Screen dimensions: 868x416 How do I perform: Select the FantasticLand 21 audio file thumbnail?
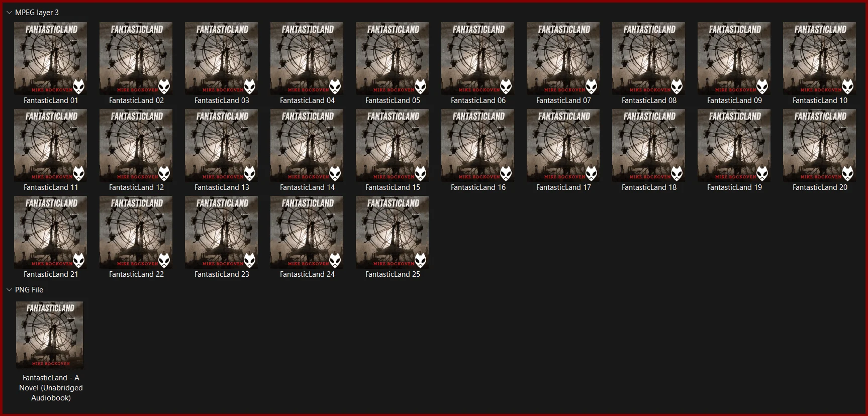(x=51, y=232)
